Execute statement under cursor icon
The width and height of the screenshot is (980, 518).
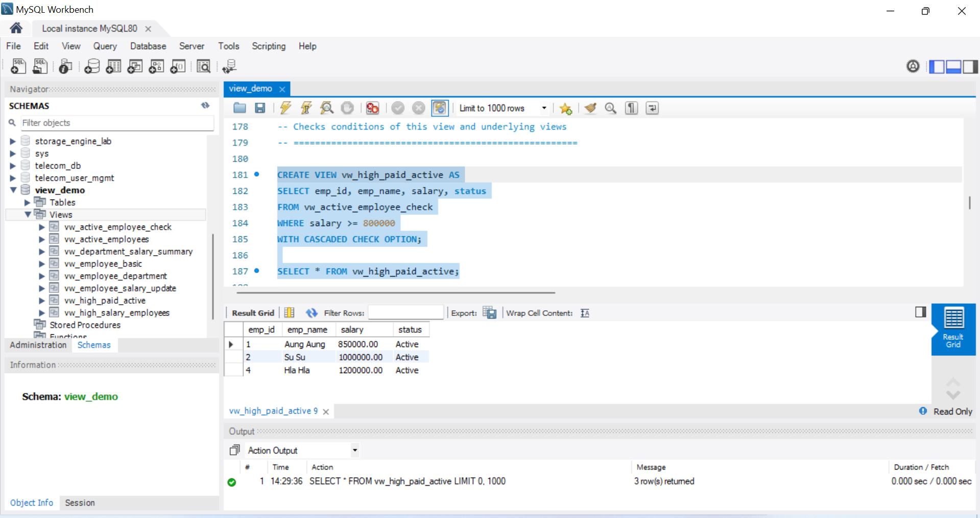click(306, 108)
